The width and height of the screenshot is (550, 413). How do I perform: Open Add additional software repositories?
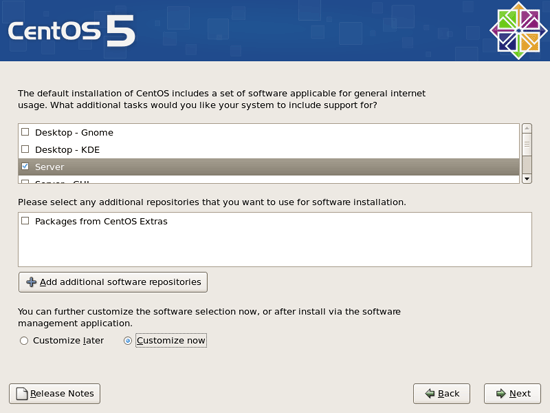pos(113,282)
